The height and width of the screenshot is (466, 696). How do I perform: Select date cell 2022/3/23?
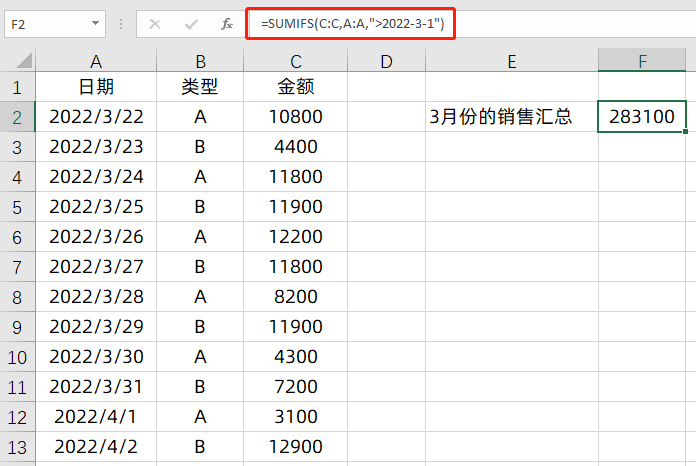[x=96, y=147]
